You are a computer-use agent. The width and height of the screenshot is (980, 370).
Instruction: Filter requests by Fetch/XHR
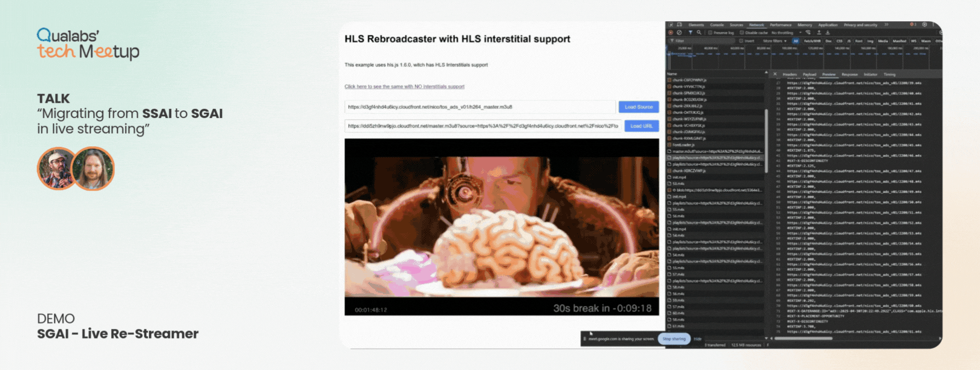(x=812, y=41)
